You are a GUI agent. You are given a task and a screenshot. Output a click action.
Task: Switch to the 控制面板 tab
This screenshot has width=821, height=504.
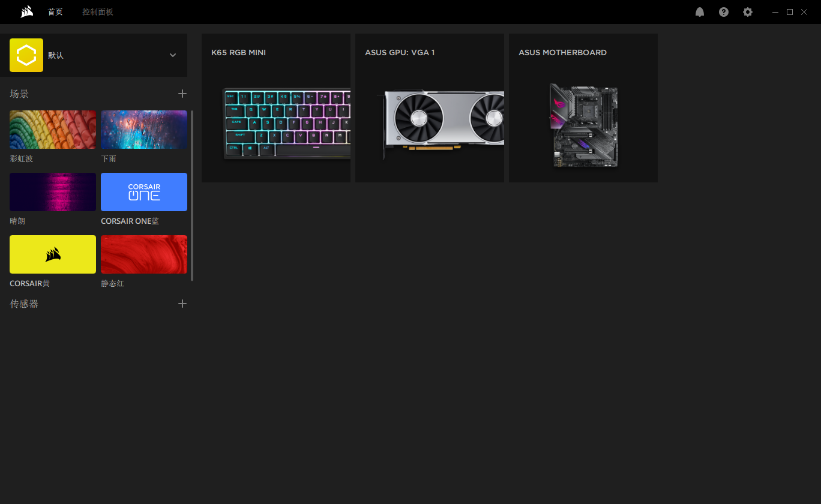98,12
